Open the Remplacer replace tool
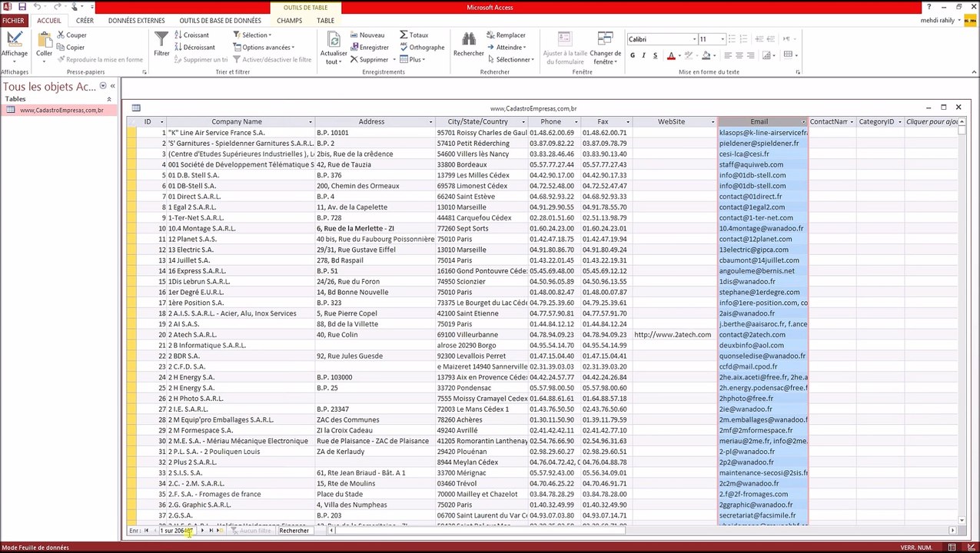 (506, 35)
